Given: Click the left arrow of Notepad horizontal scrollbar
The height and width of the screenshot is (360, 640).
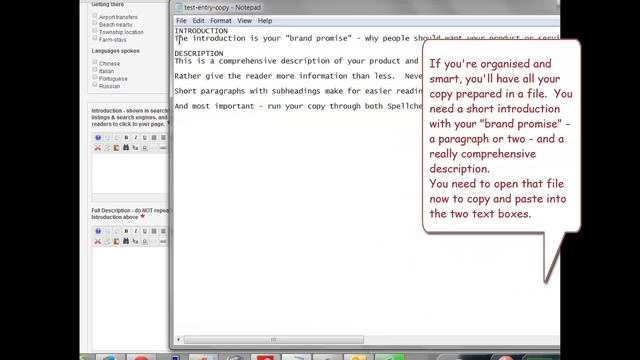Looking at the screenshot, I should click(x=178, y=340).
